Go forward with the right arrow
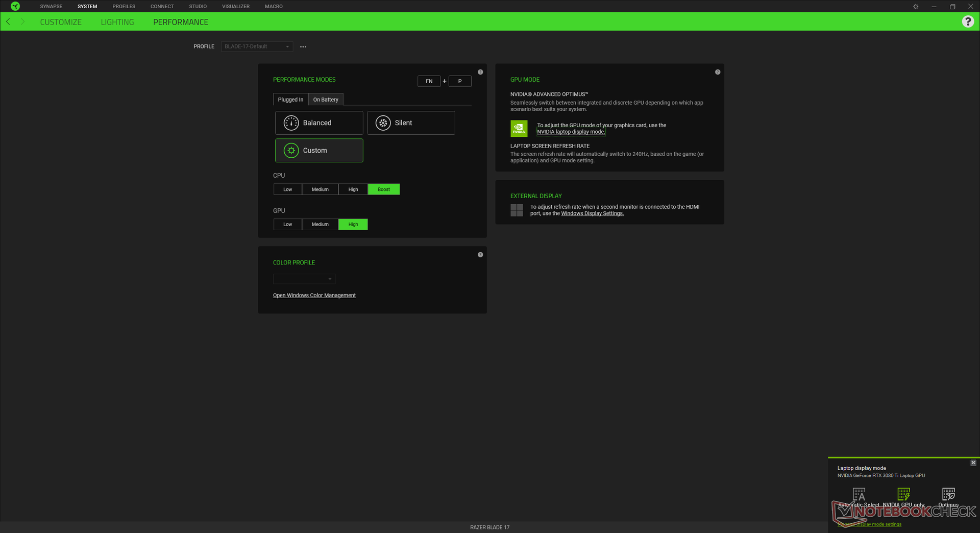980x533 pixels. click(x=22, y=21)
